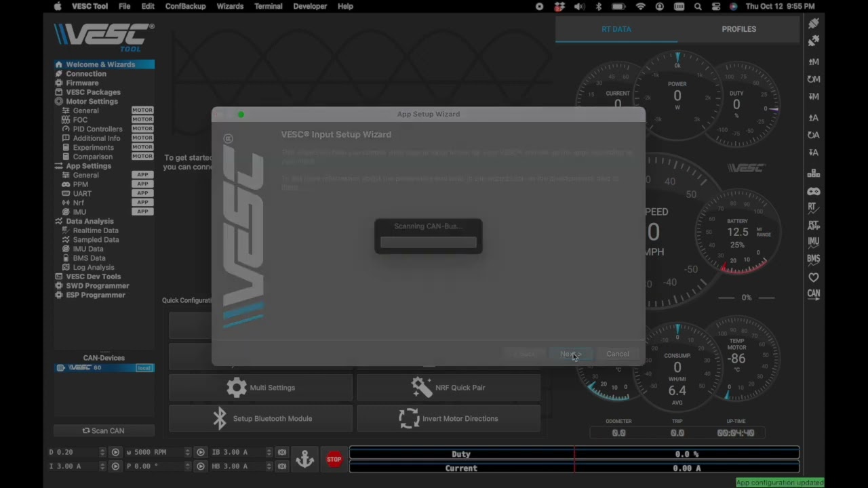
Task: Click the read app configuration (up-arrow A) icon
Action: (x=814, y=117)
